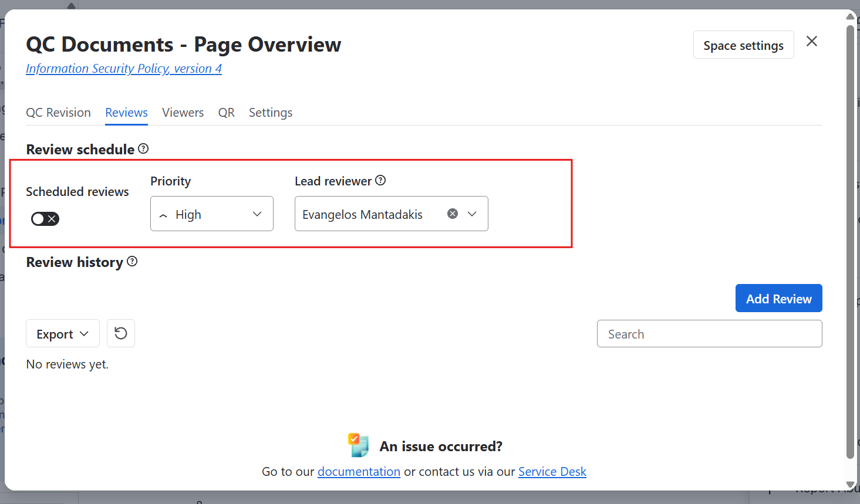Open Space settings
The height and width of the screenshot is (504, 860).
click(744, 45)
